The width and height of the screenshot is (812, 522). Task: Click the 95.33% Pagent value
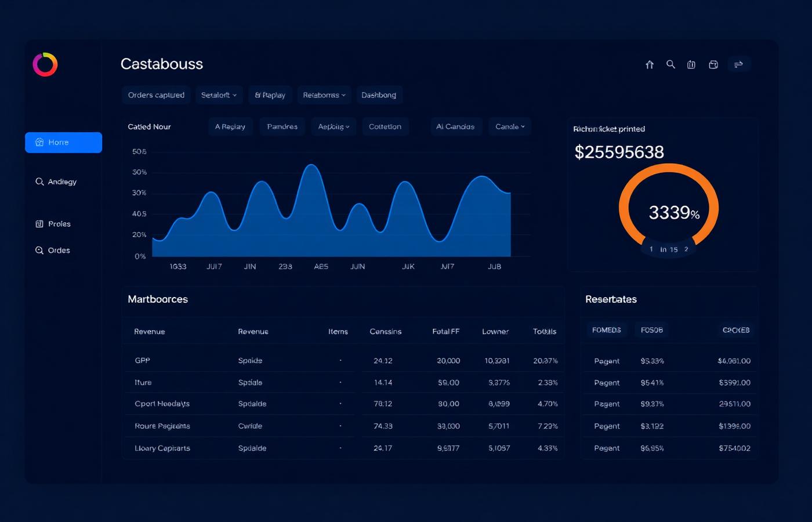coord(652,361)
